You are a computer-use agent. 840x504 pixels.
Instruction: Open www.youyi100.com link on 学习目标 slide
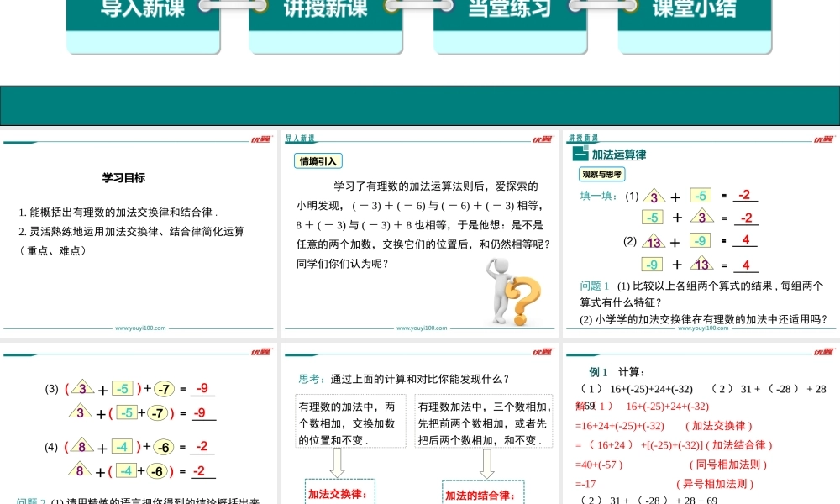140,328
